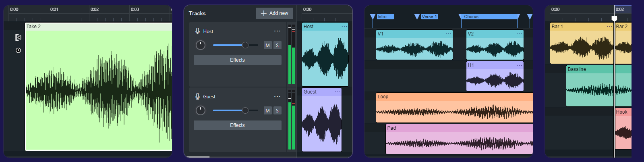
Task: Click 0:03 on the Take 2 ruler
Action: 135,9
